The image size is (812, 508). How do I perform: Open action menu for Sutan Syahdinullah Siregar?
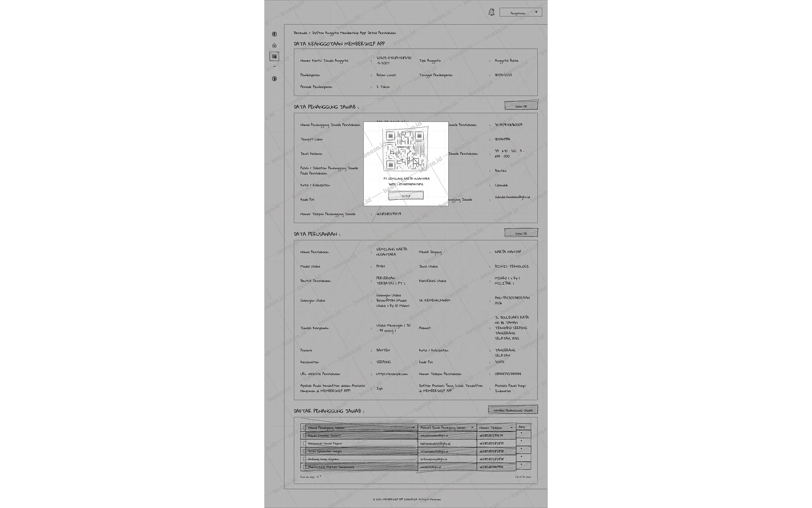click(521, 449)
